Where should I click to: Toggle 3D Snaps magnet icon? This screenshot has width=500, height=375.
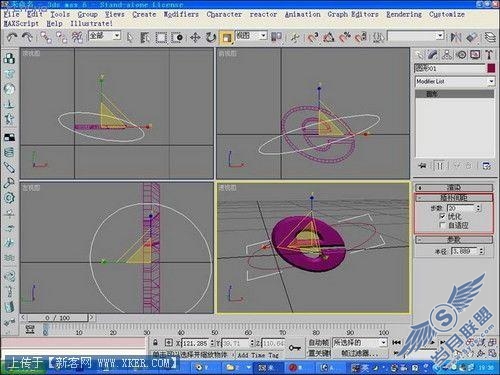(x=313, y=37)
